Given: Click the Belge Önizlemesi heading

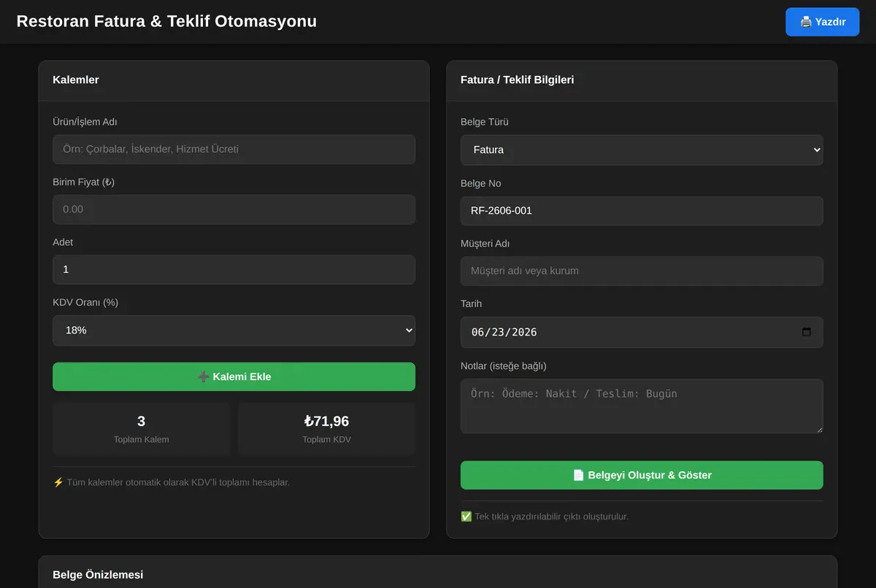Looking at the screenshot, I should [98, 575].
